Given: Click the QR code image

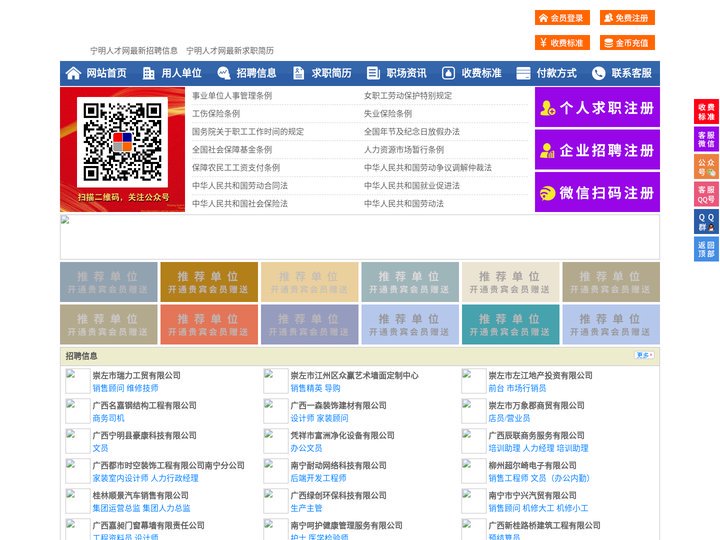Looking at the screenshot, I should click(x=122, y=141).
